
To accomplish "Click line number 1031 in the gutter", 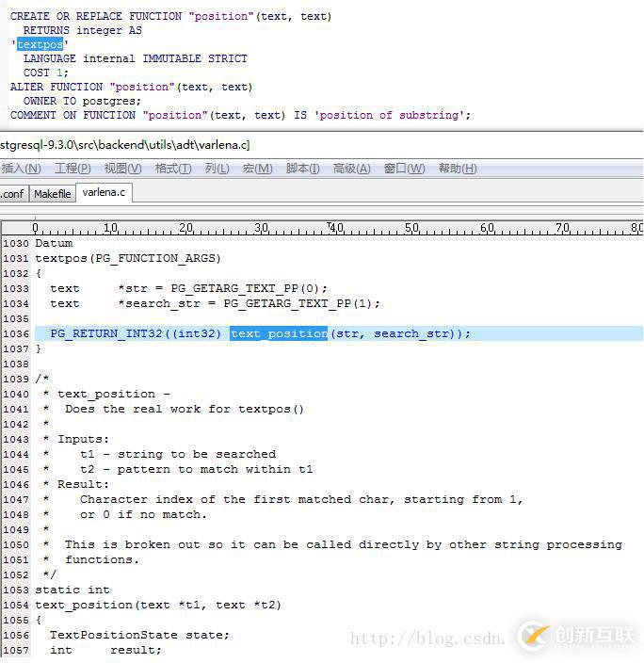I will point(16,258).
